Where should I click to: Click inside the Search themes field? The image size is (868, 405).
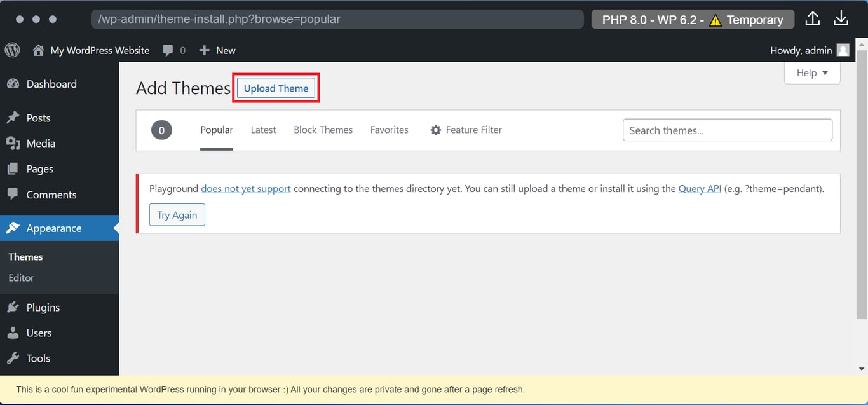[727, 130]
